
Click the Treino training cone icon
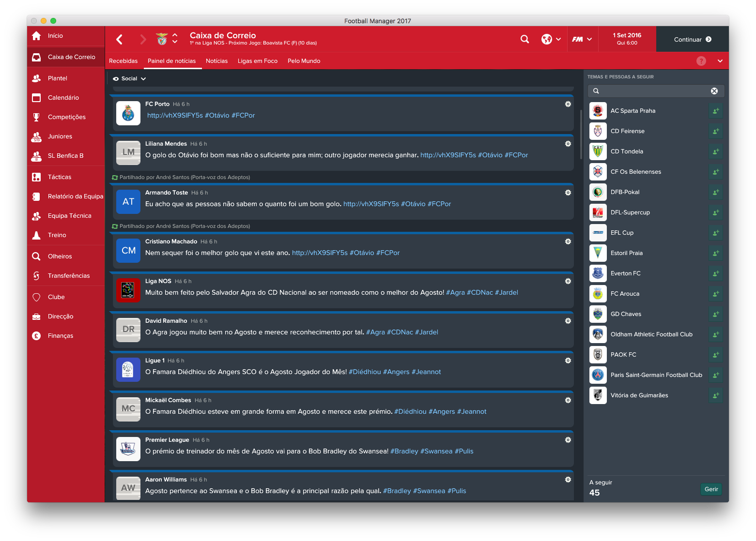pyautogui.click(x=36, y=235)
